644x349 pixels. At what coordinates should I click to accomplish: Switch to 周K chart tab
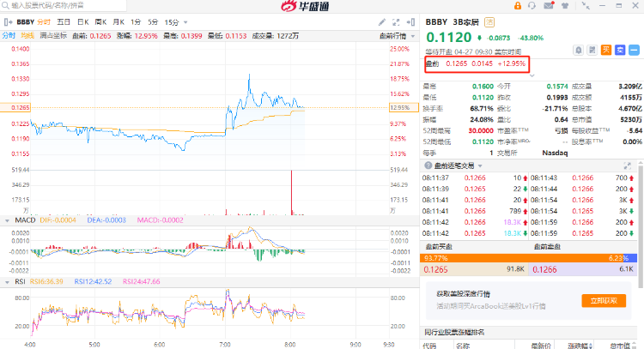tap(100, 22)
